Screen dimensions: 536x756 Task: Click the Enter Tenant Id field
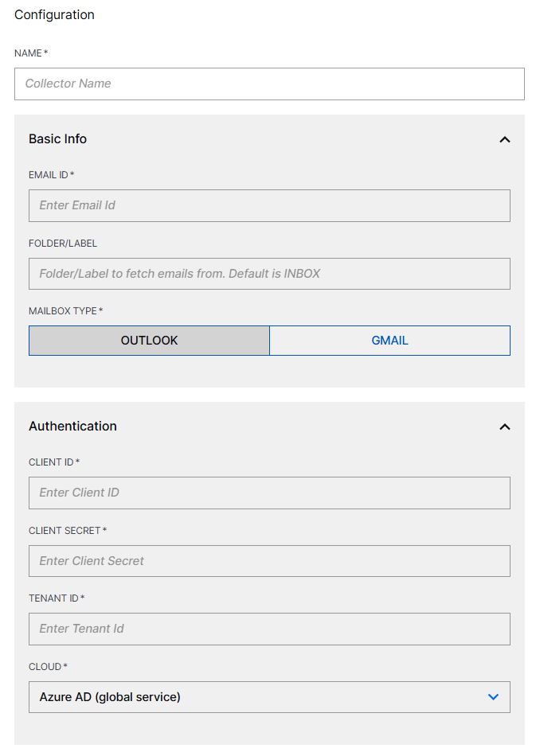269,629
